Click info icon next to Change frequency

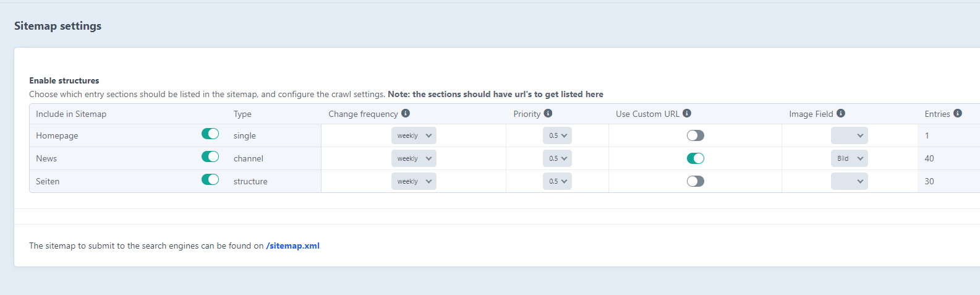(406, 113)
